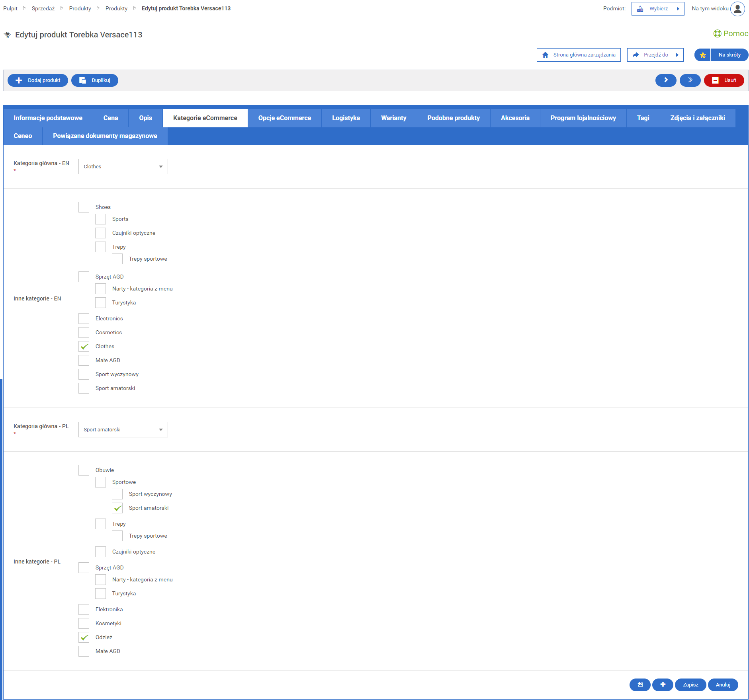Tick the Sport wyczynowy checkbox under Sportowe
The image size is (749, 700).
[117, 494]
